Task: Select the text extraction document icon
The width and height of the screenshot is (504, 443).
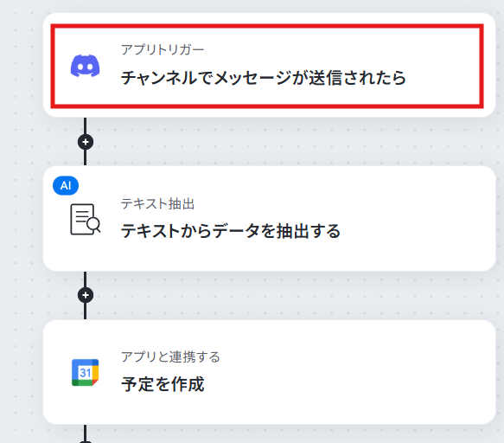Action: pos(86,219)
